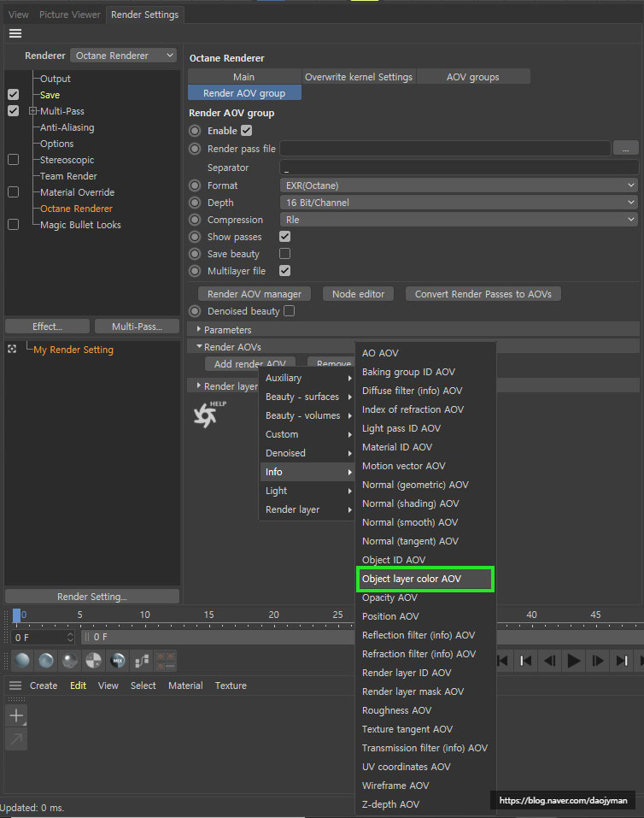Select Object layer color AOV
The image size is (644, 818).
tap(424, 579)
